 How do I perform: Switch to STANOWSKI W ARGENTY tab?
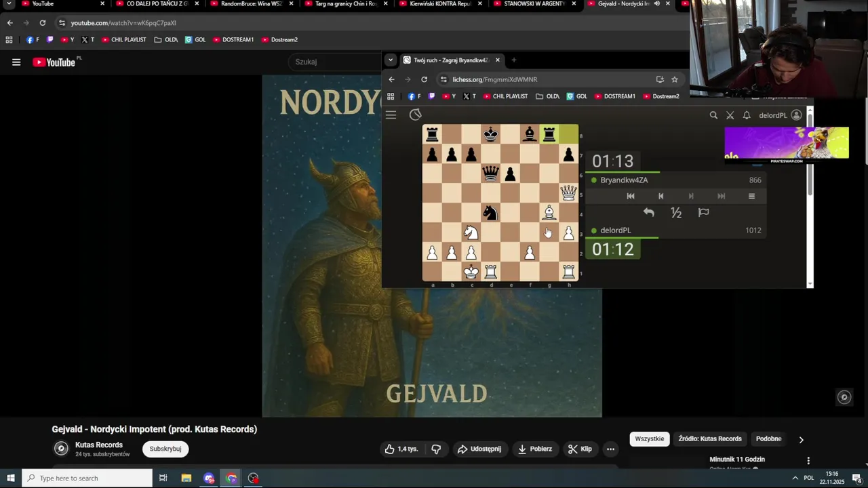(x=534, y=4)
